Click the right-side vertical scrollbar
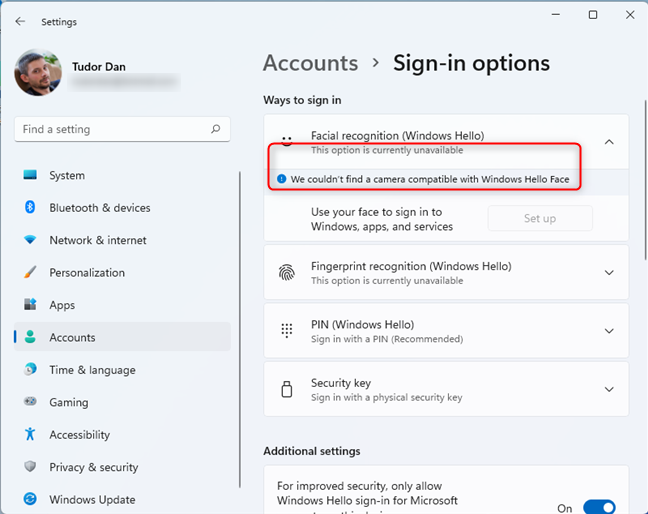 pos(646,180)
